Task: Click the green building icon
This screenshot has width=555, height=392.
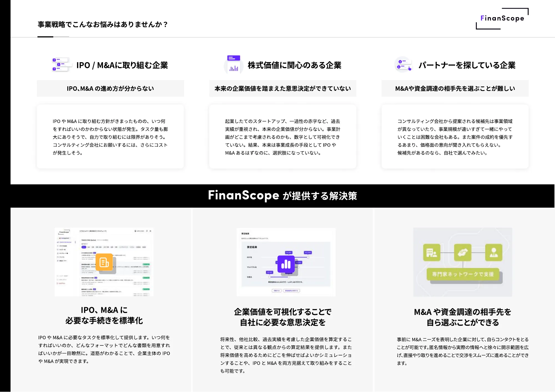Action: click(432, 252)
